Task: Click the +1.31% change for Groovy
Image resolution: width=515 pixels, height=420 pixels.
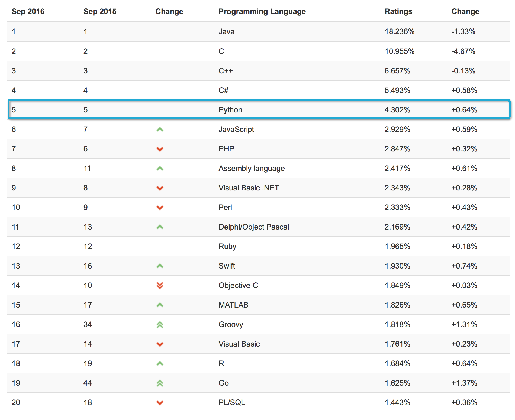Action: tap(464, 324)
